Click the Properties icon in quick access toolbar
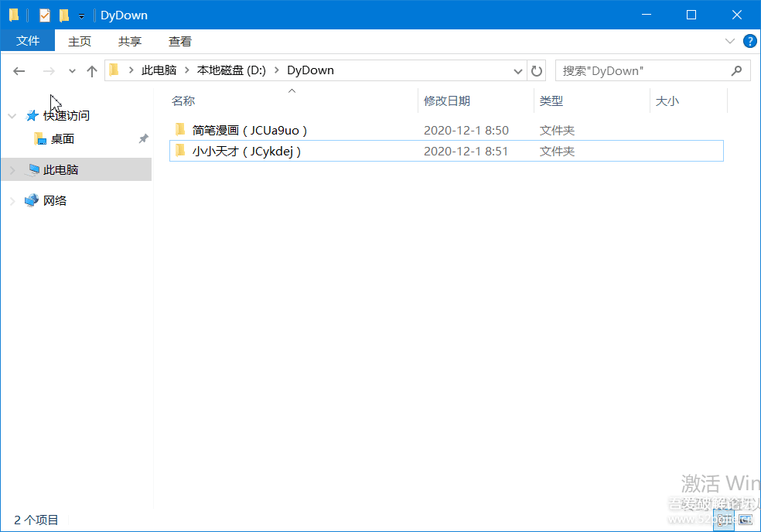 45,15
